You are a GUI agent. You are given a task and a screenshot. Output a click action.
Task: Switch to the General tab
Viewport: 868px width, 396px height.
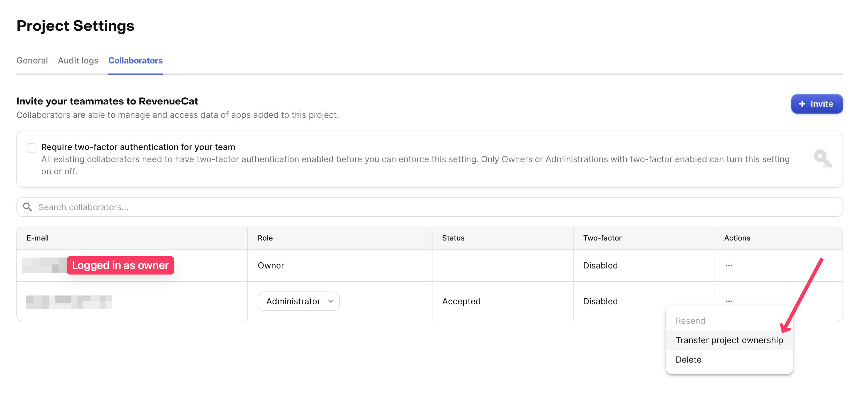pos(32,60)
